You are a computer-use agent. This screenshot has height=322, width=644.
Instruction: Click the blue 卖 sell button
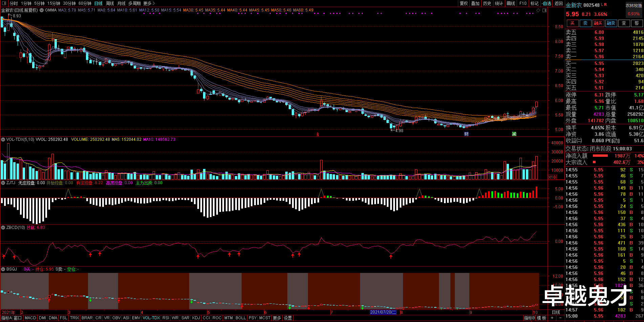tap(585, 23)
